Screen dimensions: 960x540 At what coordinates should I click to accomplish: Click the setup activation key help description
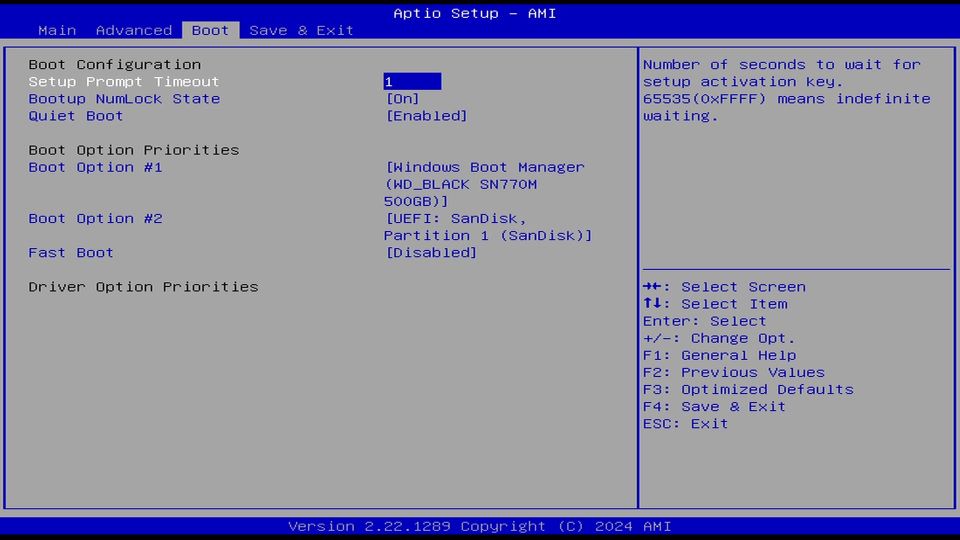pos(787,90)
